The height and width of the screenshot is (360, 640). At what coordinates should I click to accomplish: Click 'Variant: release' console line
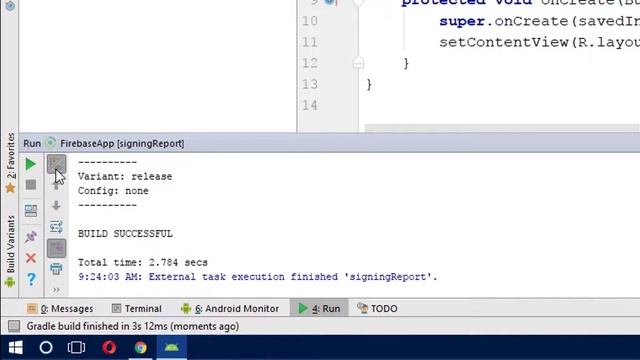[125, 177]
